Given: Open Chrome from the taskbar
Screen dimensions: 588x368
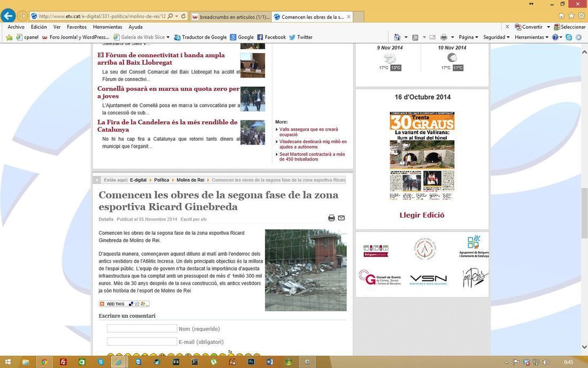Looking at the screenshot, I should [x=44, y=362].
